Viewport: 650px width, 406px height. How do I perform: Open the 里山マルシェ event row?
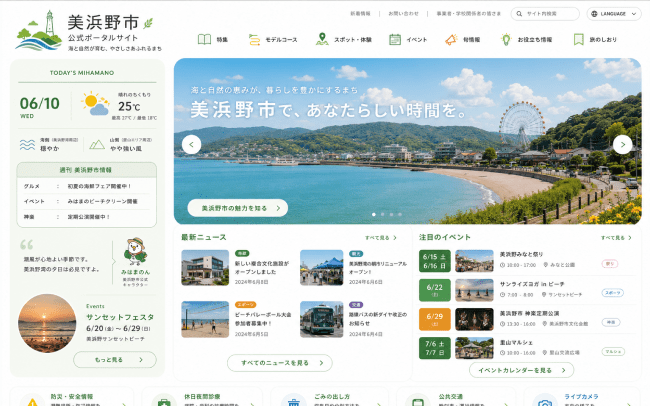pos(526,348)
